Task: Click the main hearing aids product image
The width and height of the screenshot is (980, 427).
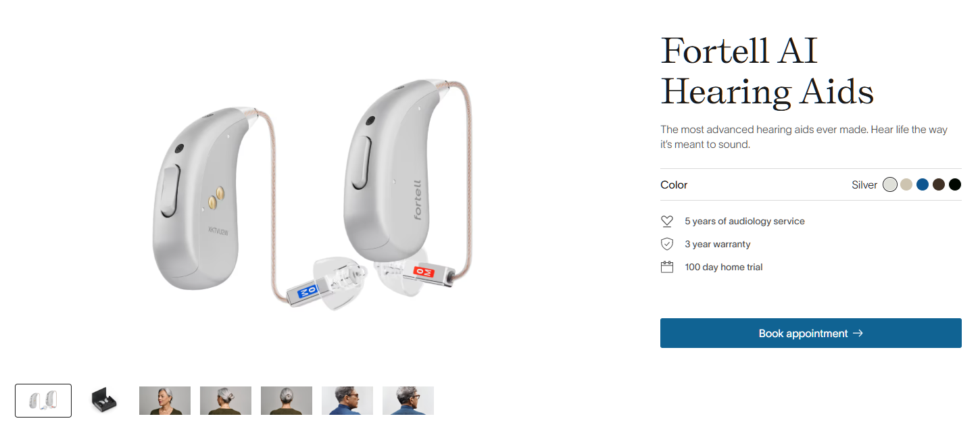Action: [311, 196]
